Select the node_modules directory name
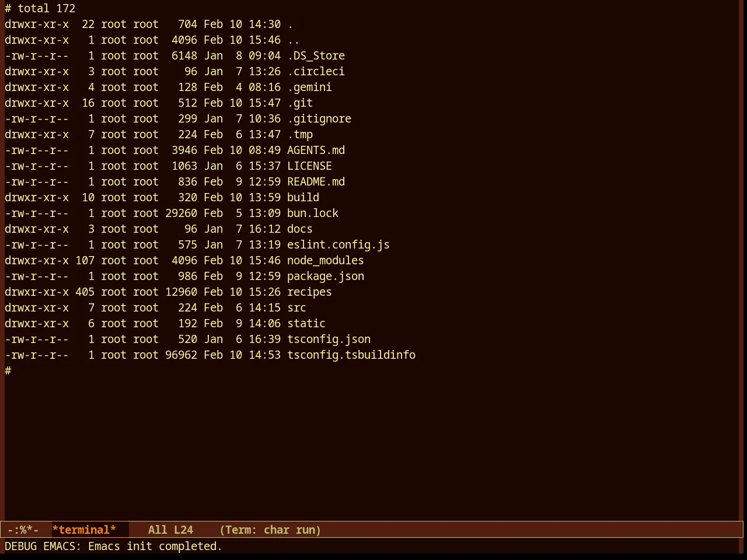Image resolution: width=747 pixels, height=560 pixels. point(326,261)
